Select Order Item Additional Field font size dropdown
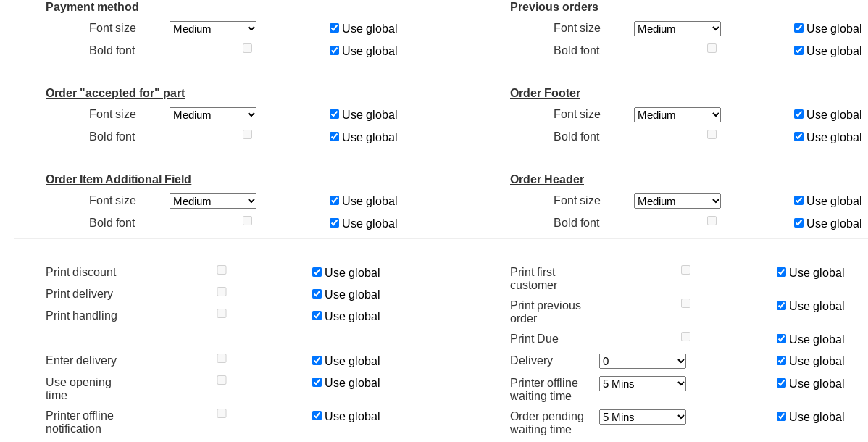The height and width of the screenshot is (442, 868). click(213, 201)
